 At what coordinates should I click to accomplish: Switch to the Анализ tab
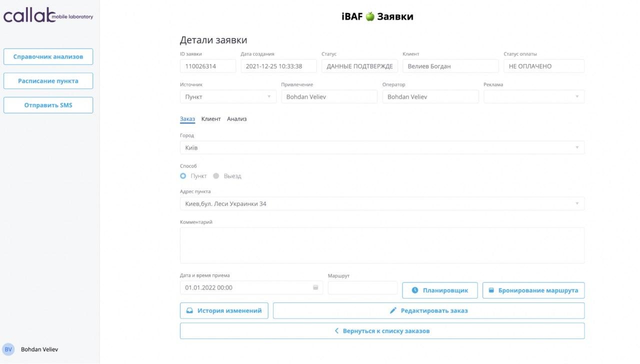point(236,119)
